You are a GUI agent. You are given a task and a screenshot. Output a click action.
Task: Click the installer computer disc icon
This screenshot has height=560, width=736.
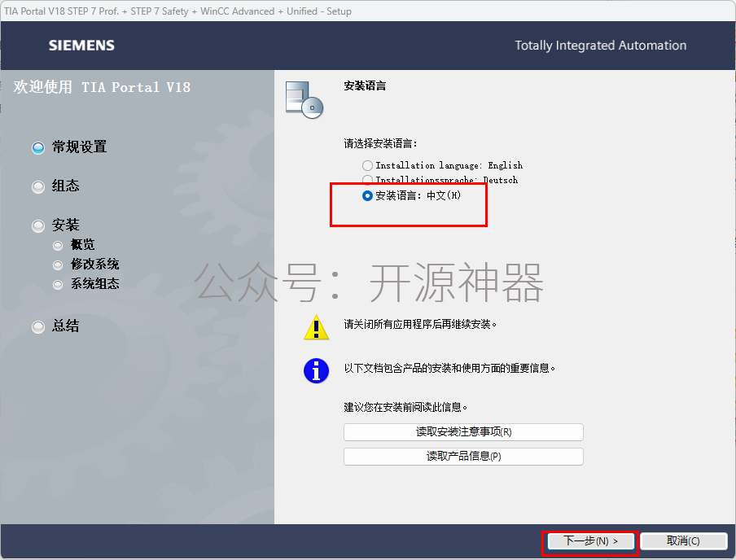point(304,100)
